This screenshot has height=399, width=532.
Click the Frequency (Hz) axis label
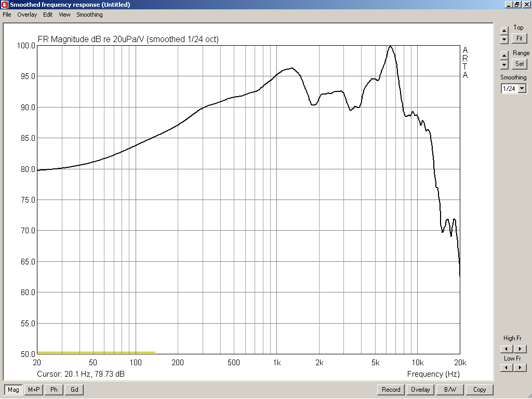click(433, 374)
